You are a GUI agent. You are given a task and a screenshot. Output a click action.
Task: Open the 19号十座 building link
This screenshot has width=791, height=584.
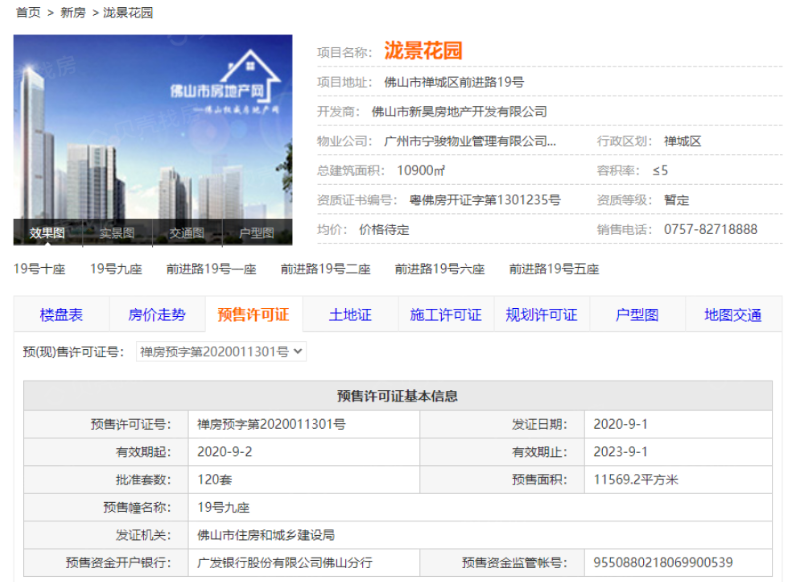pos(39,269)
